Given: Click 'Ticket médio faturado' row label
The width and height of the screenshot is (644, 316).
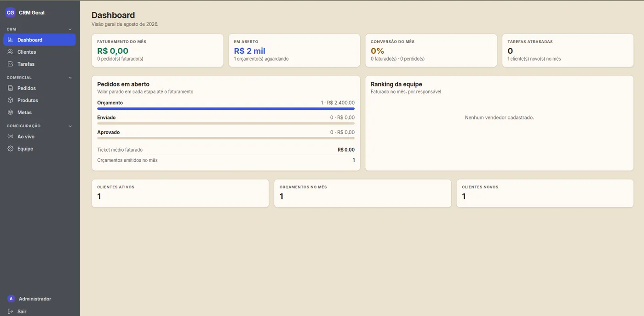Looking at the screenshot, I should pyautogui.click(x=120, y=150).
